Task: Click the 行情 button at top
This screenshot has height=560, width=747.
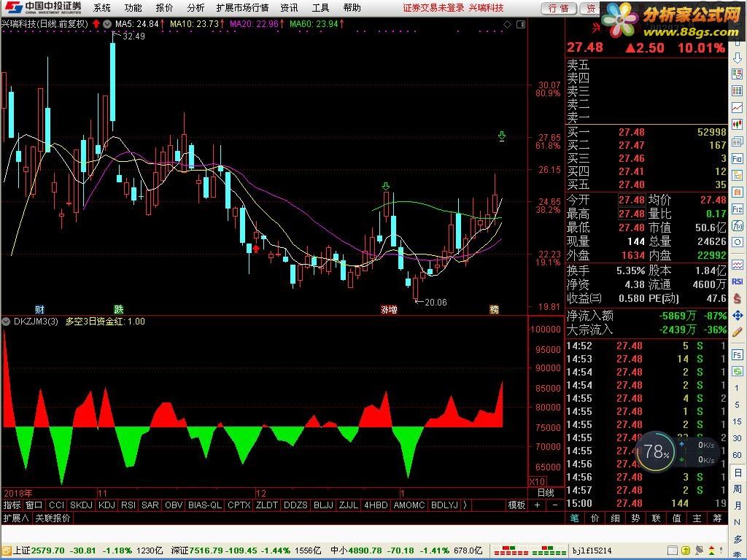Action: [x=558, y=9]
